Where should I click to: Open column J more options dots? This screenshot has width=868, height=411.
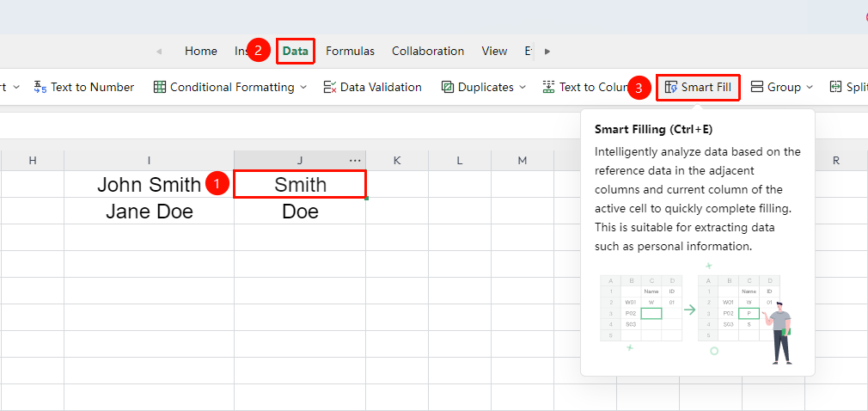355,161
